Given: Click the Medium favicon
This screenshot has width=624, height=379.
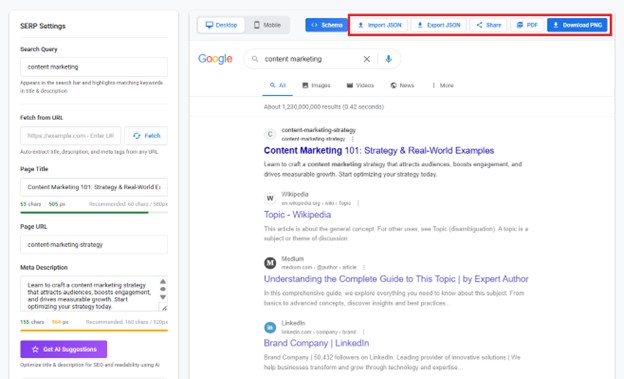Looking at the screenshot, I should click(x=270, y=263).
